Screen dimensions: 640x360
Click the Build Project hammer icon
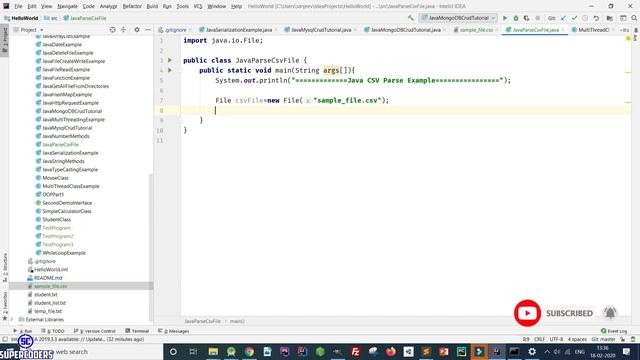[x=411, y=18]
